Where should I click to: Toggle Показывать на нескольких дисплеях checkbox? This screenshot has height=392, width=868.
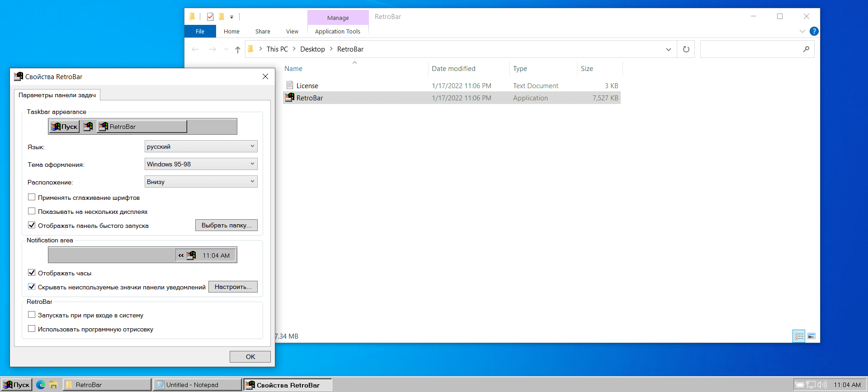pos(32,211)
